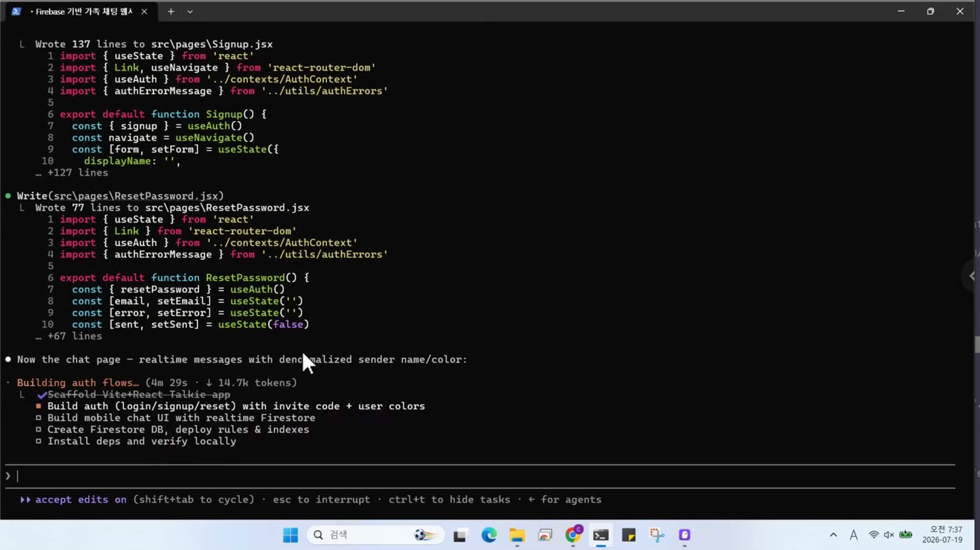Viewport: 980px width, 550px height.
Task: Open the purple app icon in the taskbar
Action: pyautogui.click(x=685, y=535)
